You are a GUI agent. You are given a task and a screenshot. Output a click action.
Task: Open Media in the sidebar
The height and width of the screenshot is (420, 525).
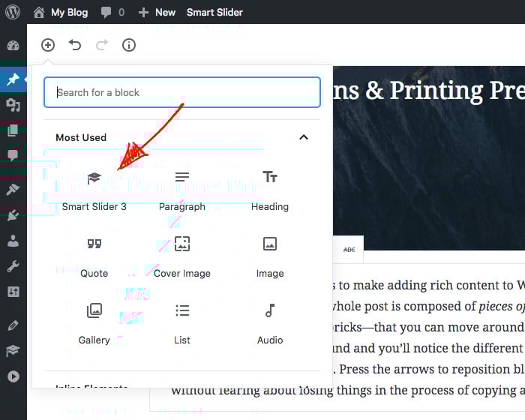pos(13,105)
